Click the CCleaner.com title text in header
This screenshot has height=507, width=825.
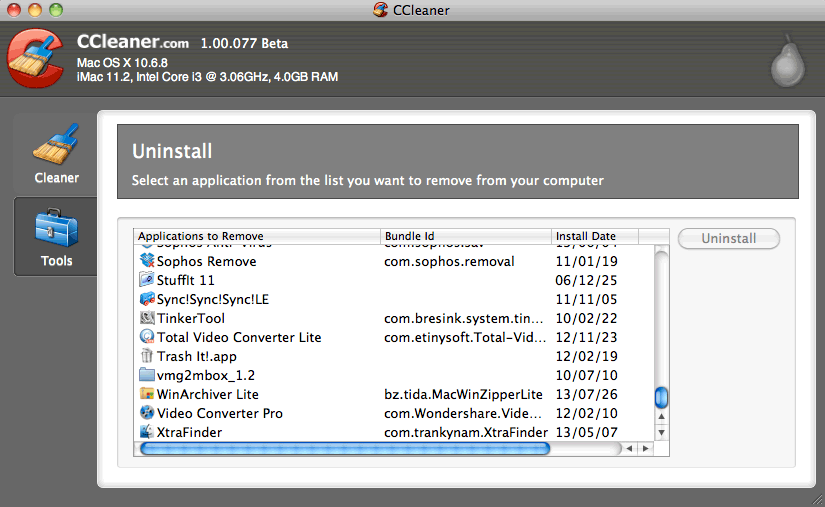click(133, 42)
